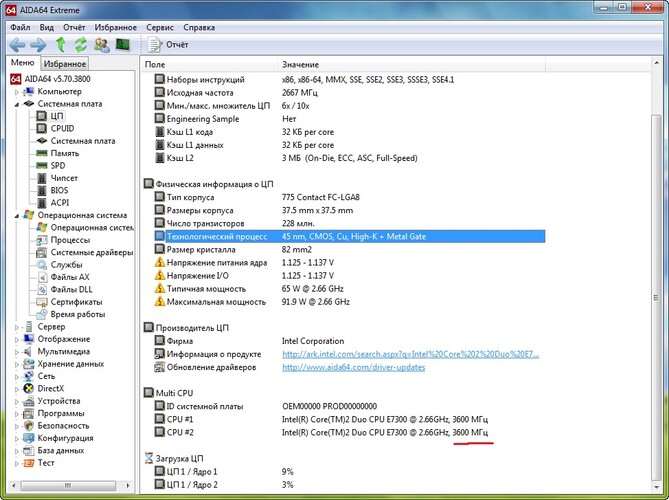The width and height of the screenshot is (669, 500).
Task: Collapse the Операционная система tree node
Action: click(17, 215)
